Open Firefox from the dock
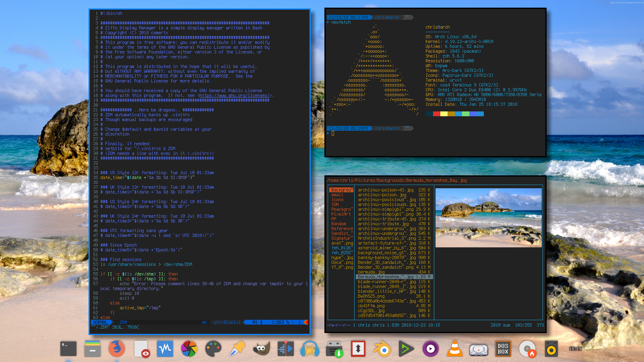The height and width of the screenshot is (362, 644). tap(117, 349)
